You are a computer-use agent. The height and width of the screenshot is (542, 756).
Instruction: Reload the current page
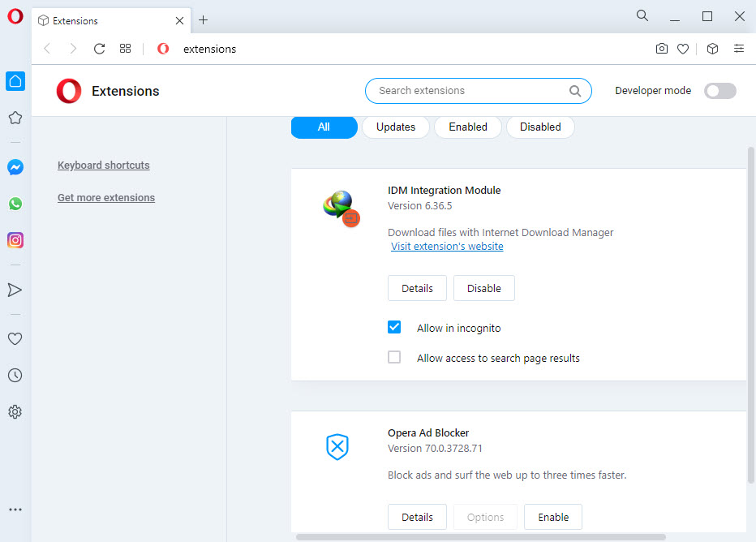tap(99, 49)
